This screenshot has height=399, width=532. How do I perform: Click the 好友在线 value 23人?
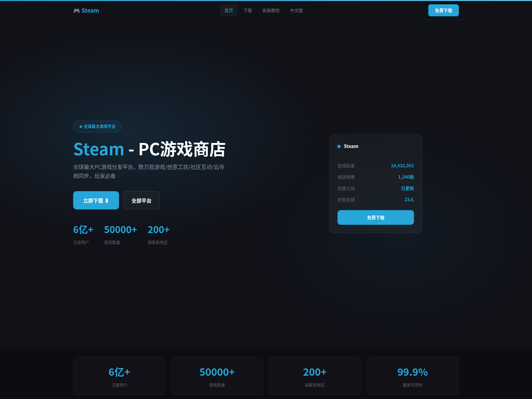click(x=409, y=199)
